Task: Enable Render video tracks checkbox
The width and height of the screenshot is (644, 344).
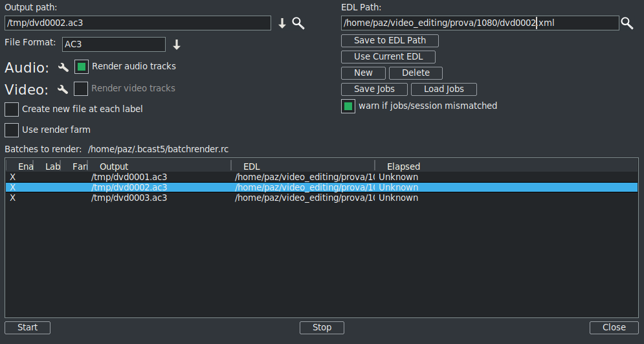Action: coord(81,89)
